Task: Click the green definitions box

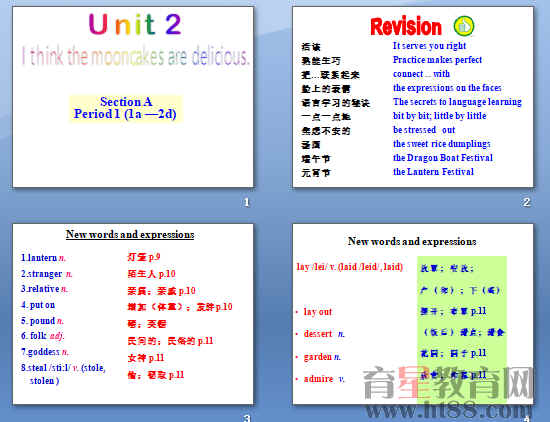Action: tap(462, 330)
